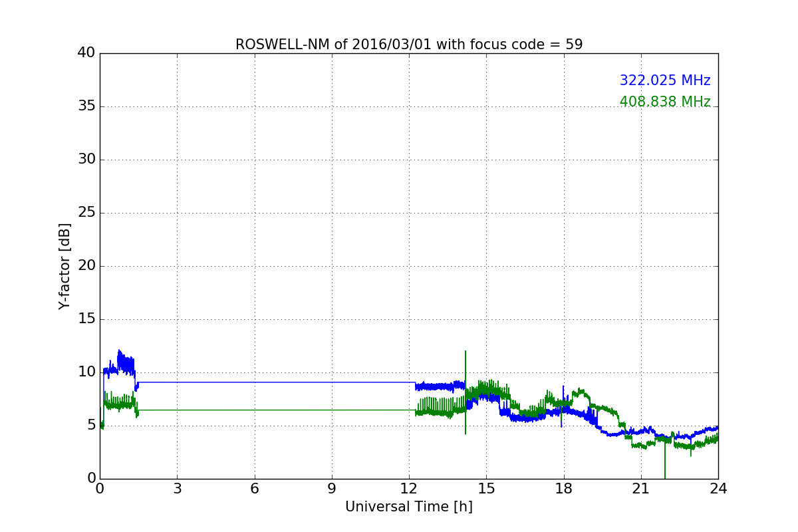
Task: Click x-axis tick label '24'
Action: click(x=718, y=489)
